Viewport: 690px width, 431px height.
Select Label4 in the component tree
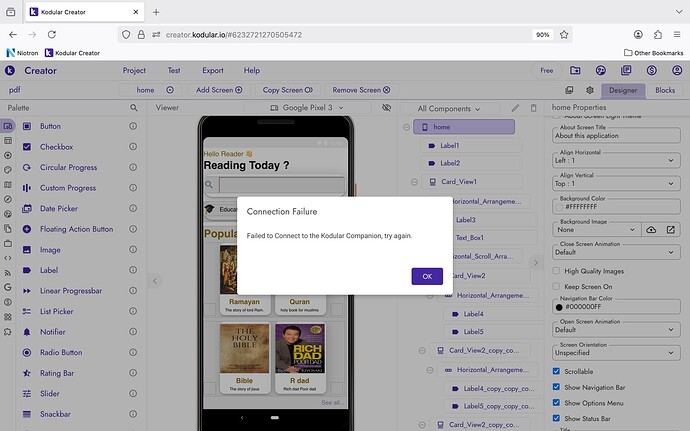(x=473, y=314)
